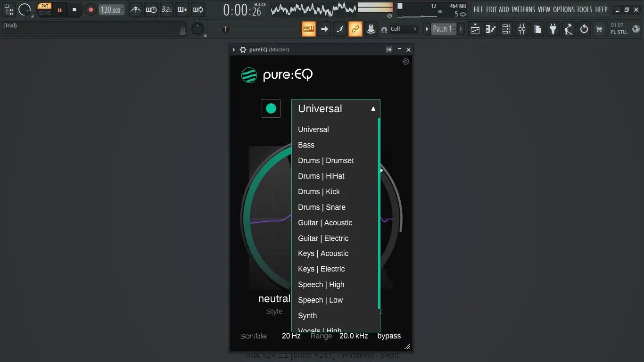Viewport: 644px width, 362px height.
Task: Toggle the 3-2-1 countdown before recording
Action: [x=166, y=9]
